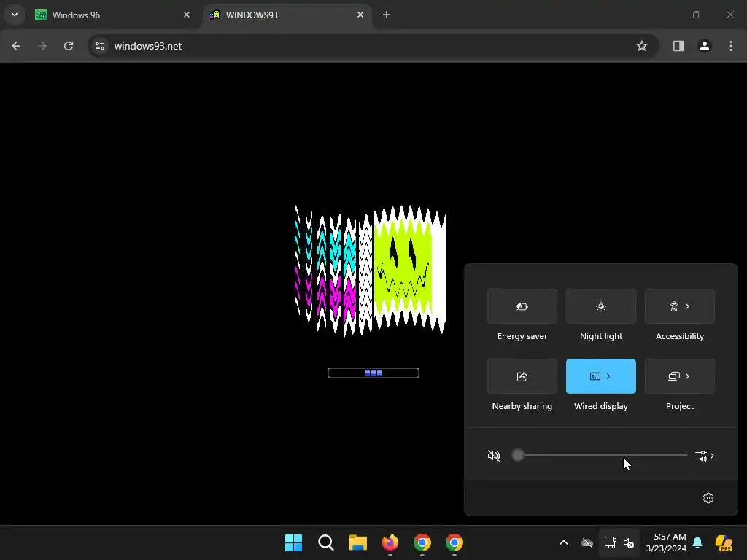Go back to previous page
Image resolution: width=747 pixels, height=560 pixels.
coord(16,46)
